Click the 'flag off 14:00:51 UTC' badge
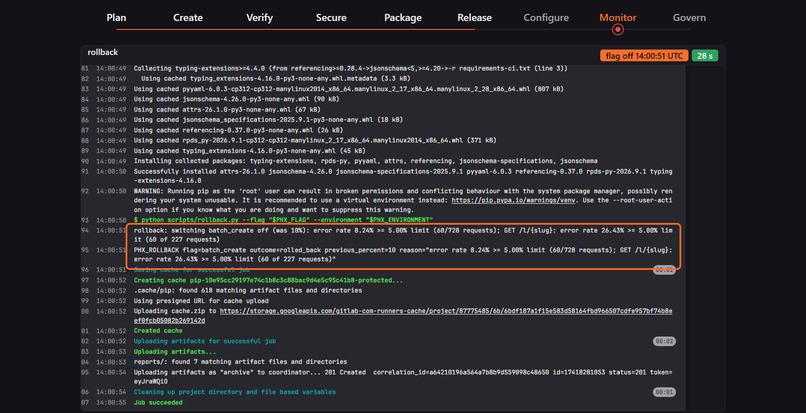Viewport: 806px width, 413px height. coord(644,56)
